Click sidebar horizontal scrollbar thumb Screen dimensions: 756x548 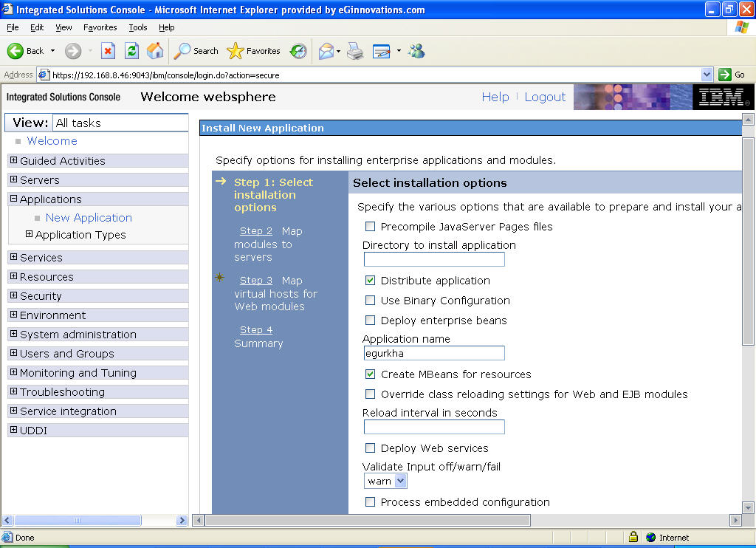tap(78, 520)
